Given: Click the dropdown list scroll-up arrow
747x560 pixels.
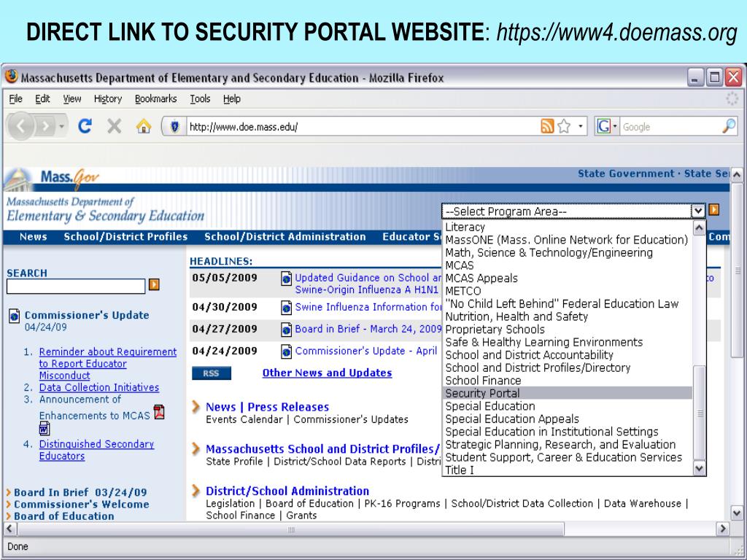Looking at the screenshot, I should (699, 227).
